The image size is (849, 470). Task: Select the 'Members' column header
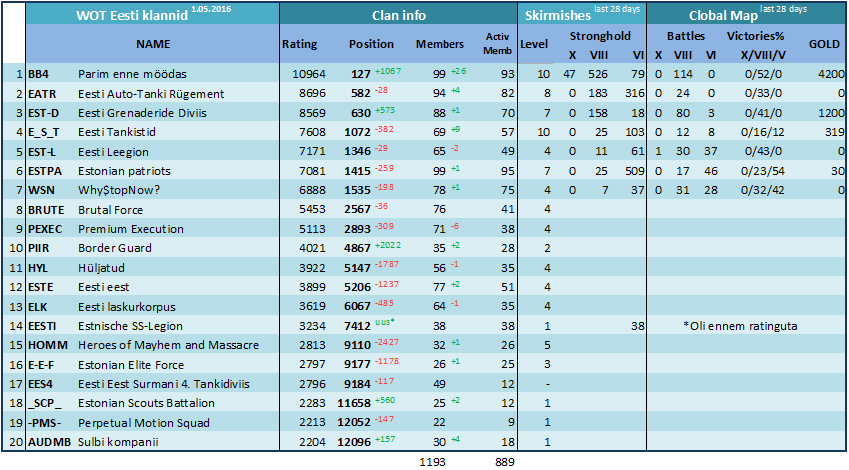point(440,44)
